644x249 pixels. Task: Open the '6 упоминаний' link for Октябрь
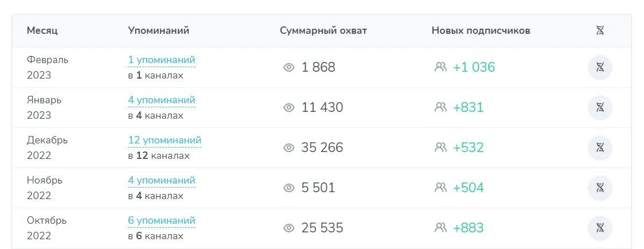click(162, 220)
